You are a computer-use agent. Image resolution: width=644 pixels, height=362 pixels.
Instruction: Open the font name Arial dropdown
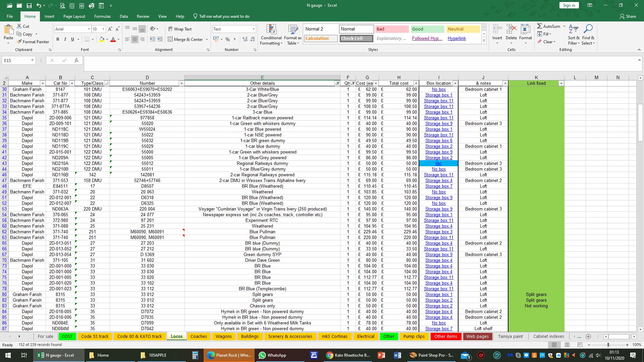[89, 29]
